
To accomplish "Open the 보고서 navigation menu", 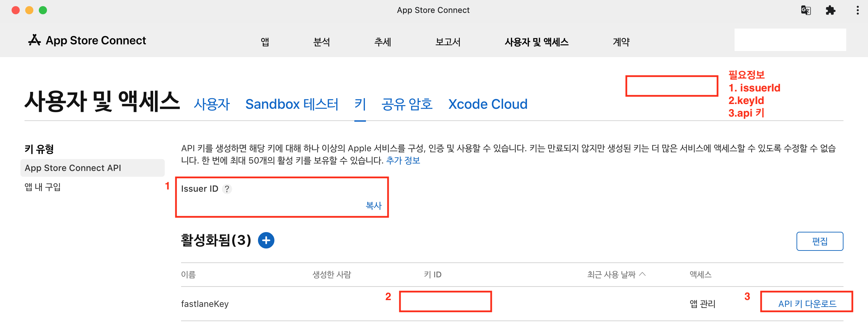I will (448, 42).
